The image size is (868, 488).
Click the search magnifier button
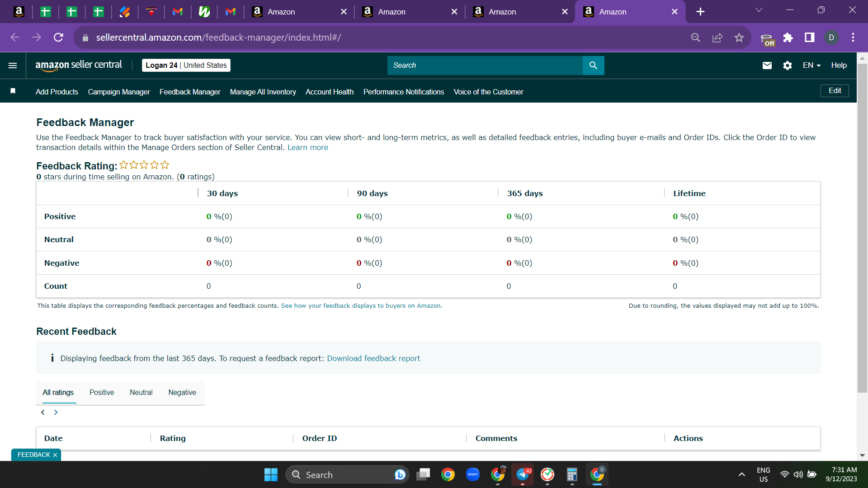[593, 66]
